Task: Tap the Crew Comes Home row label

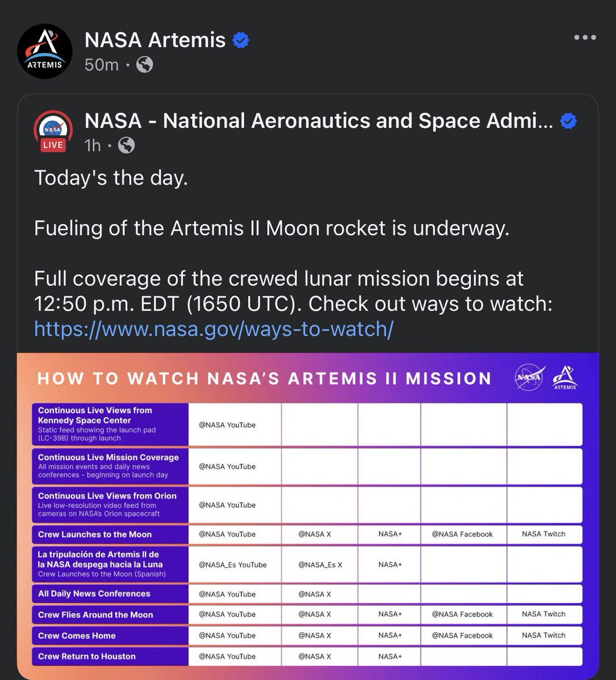Action: point(77,636)
